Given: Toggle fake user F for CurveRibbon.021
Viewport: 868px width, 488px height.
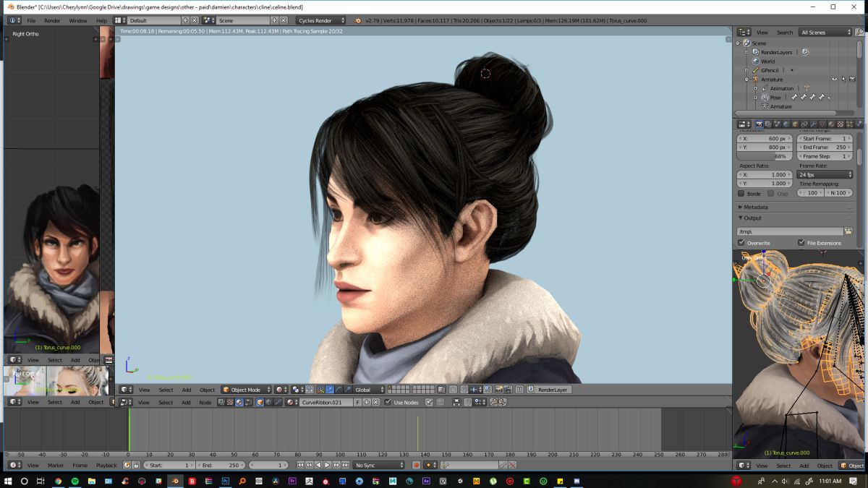Looking at the screenshot, I should tap(357, 402).
